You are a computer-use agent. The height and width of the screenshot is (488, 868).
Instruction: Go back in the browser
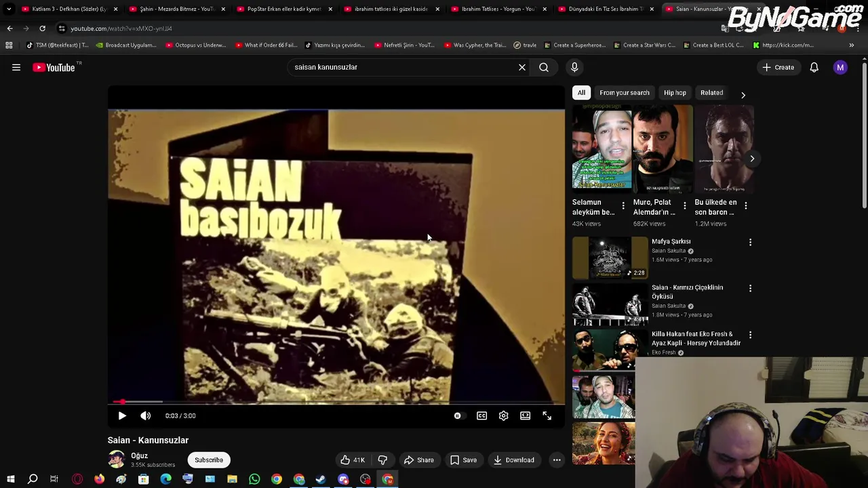click(x=9, y=28)
